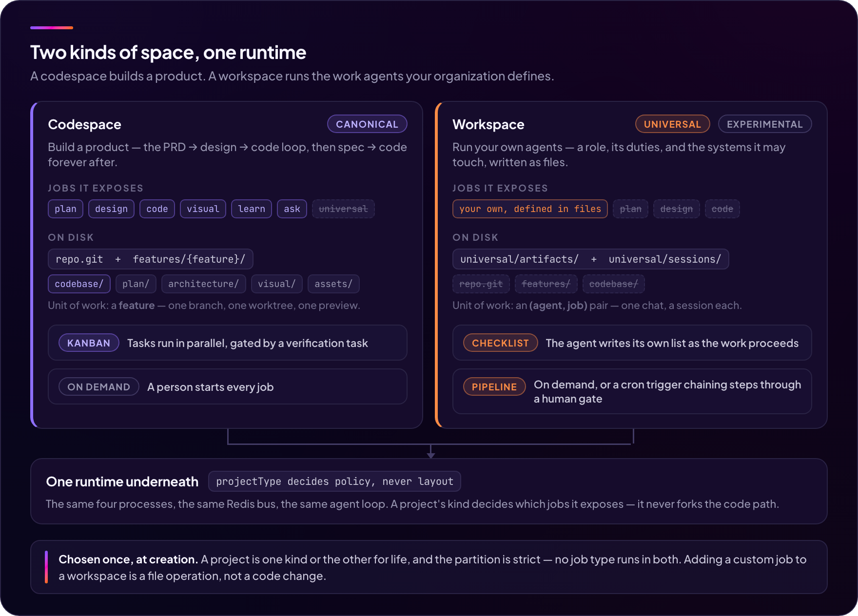Click the struck-through 'features/' chip
The image size is (858, 616).
[x=546, y=284]
